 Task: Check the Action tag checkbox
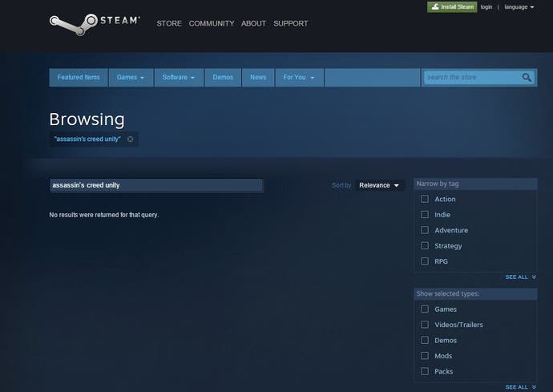click(425, 199)
